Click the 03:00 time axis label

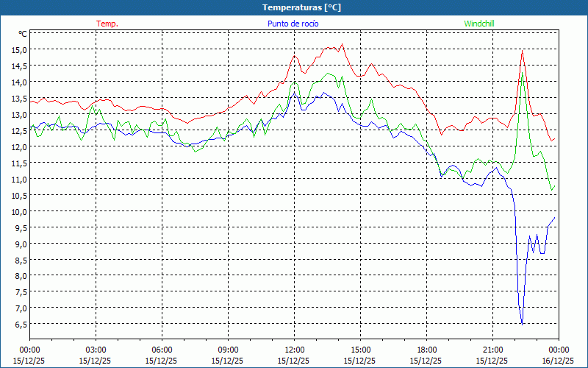(x=96, y=350)
